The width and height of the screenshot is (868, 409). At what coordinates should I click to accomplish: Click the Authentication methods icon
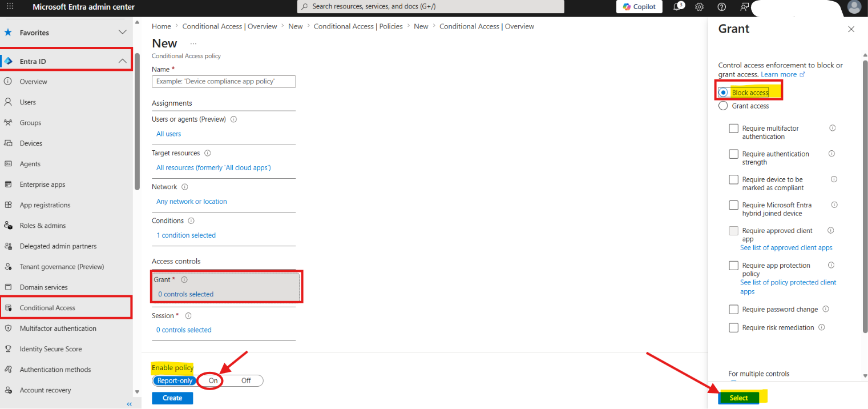point(8,370)
